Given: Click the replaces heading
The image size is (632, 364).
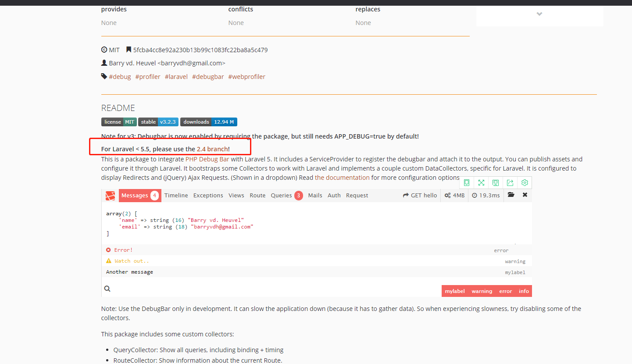Looking at the screenshot, I should (x=368, y=9).
